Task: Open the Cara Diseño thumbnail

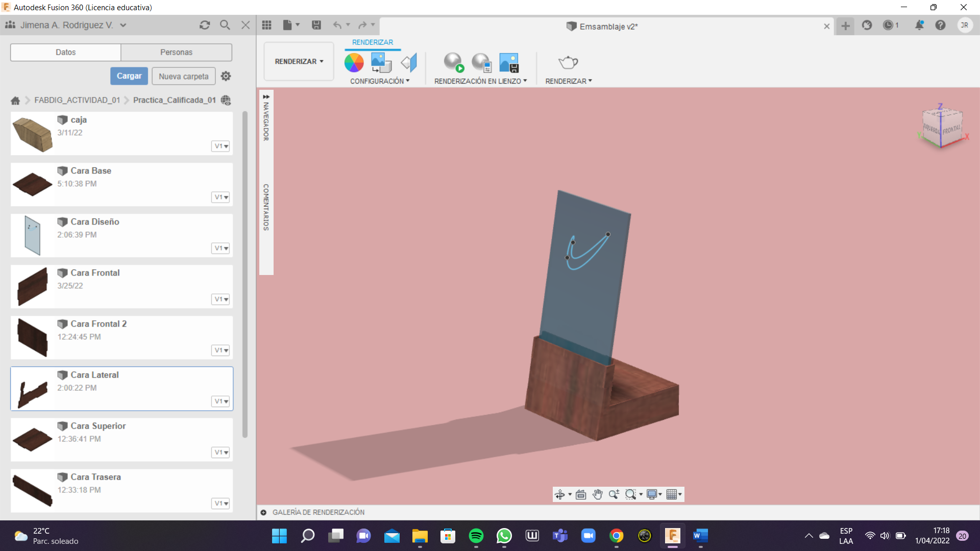Action: click(x=32, y=235)
